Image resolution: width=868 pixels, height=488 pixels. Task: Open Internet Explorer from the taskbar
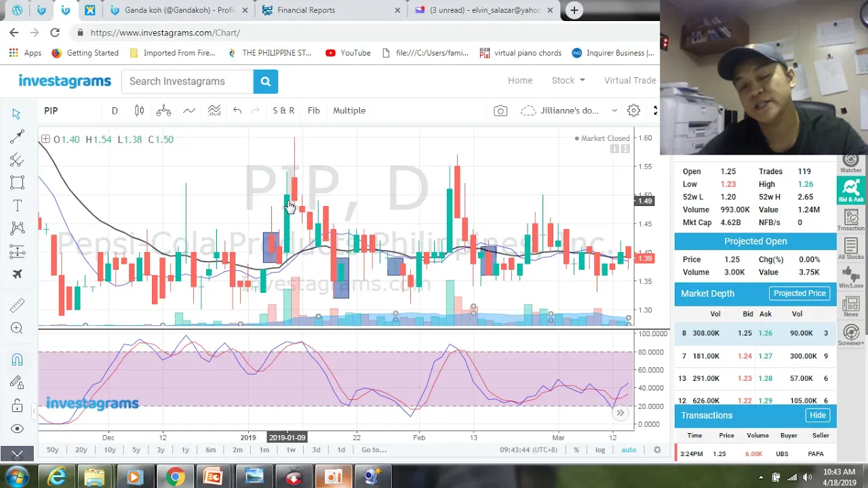(x=56, y=477)
